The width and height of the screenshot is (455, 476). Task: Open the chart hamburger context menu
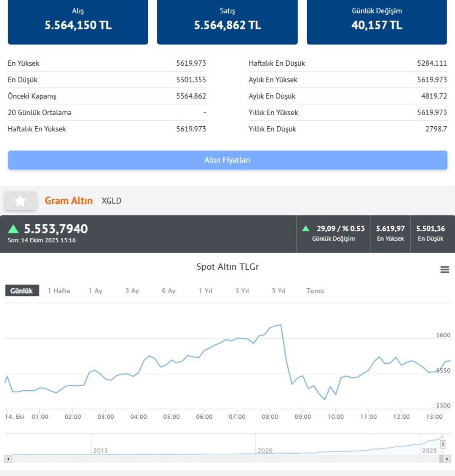pyautogui.click(x=444, y=269)
